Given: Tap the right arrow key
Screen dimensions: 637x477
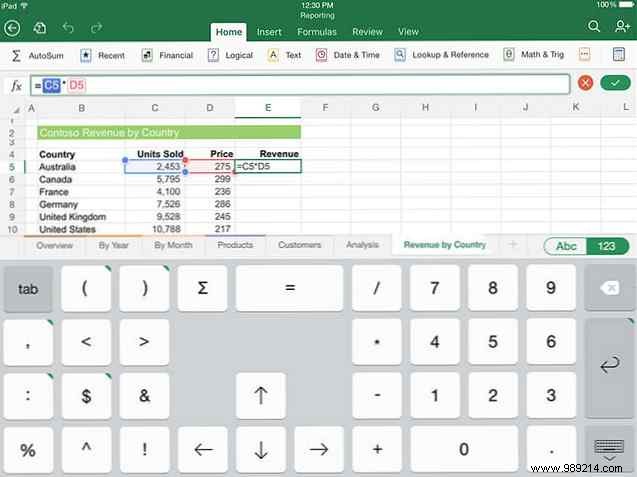Looking at the screenshot, I should tap(319, 449).
